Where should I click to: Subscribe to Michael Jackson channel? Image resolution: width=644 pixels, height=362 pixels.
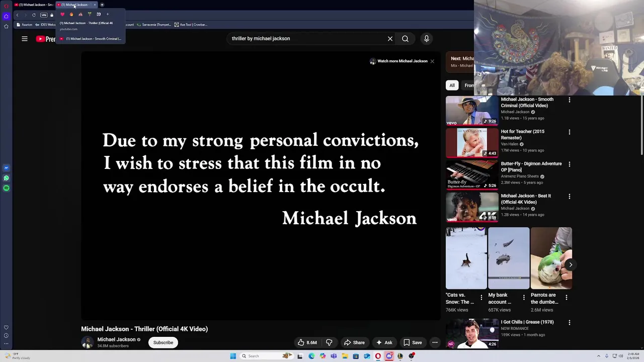(163, 342)
